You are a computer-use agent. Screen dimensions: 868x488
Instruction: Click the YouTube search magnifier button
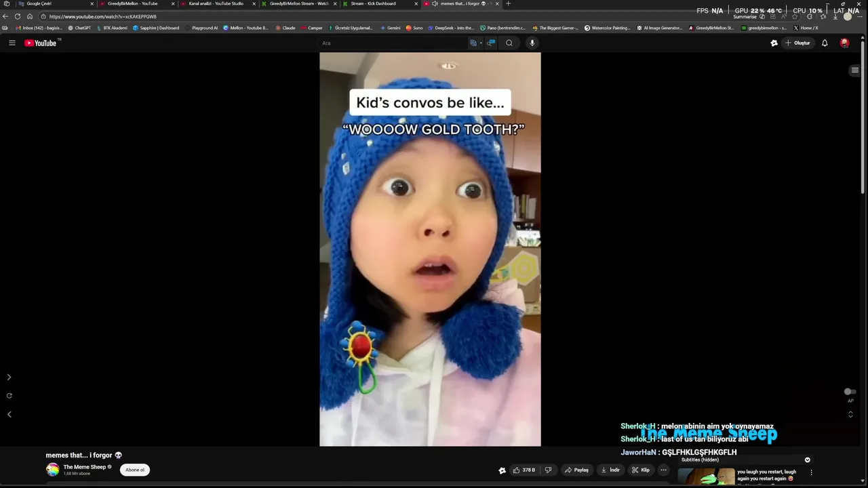[x=509, y=43]
